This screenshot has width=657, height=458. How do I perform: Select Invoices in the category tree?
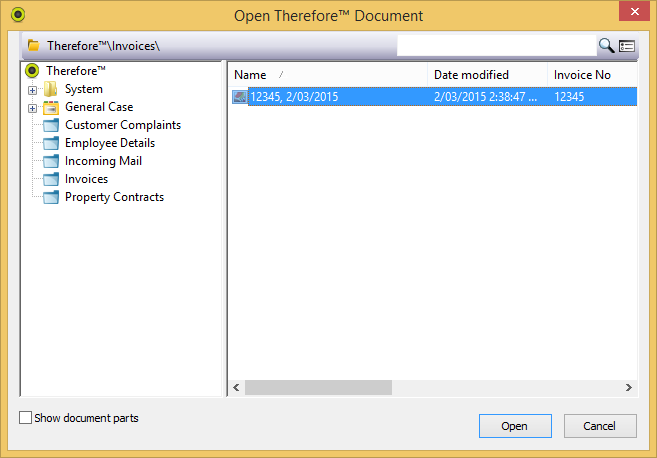pos(86,179)
